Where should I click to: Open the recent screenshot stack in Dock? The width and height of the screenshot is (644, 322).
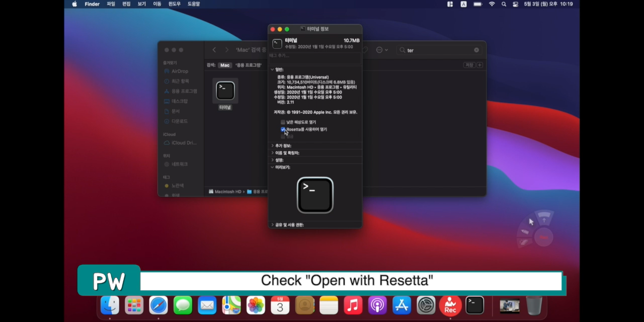click(x=510, y=305)
